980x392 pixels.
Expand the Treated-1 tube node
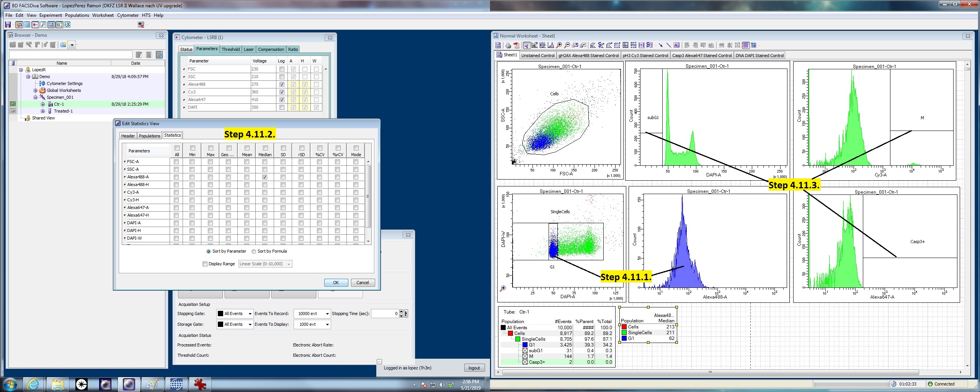pyautogui.click(x=43, y=111)
